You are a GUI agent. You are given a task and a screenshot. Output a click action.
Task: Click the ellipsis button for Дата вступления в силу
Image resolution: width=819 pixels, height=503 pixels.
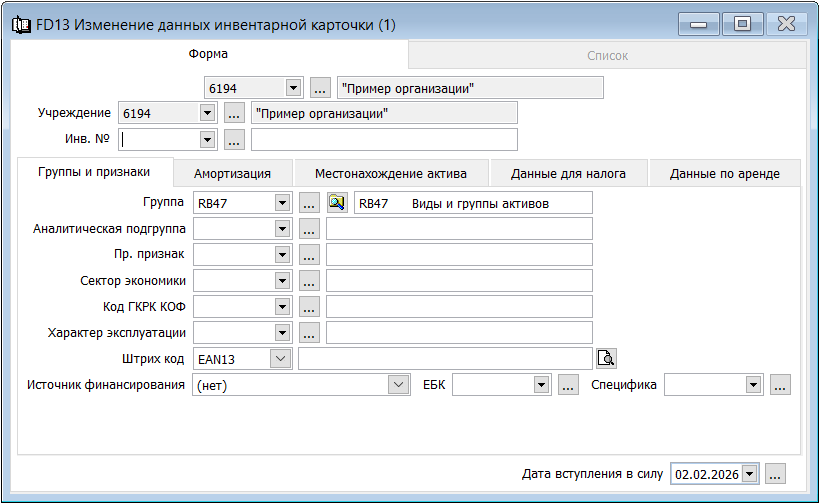[776, 473]
